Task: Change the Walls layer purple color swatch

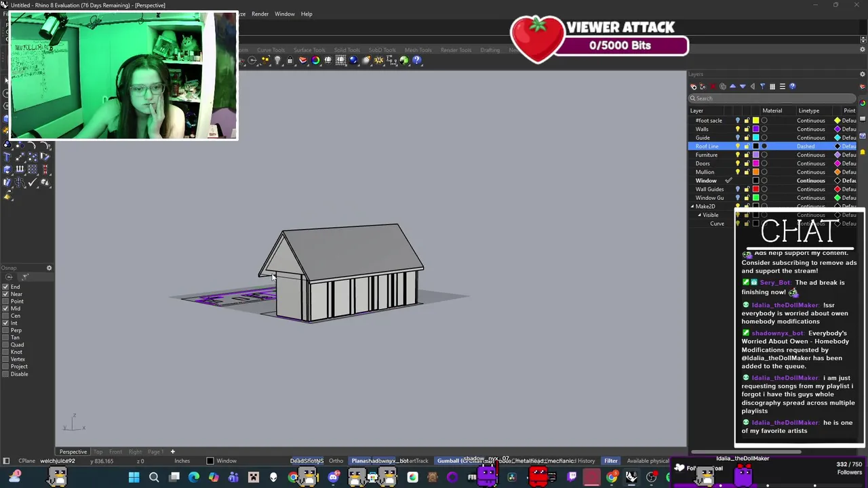Action: [755, 129]
